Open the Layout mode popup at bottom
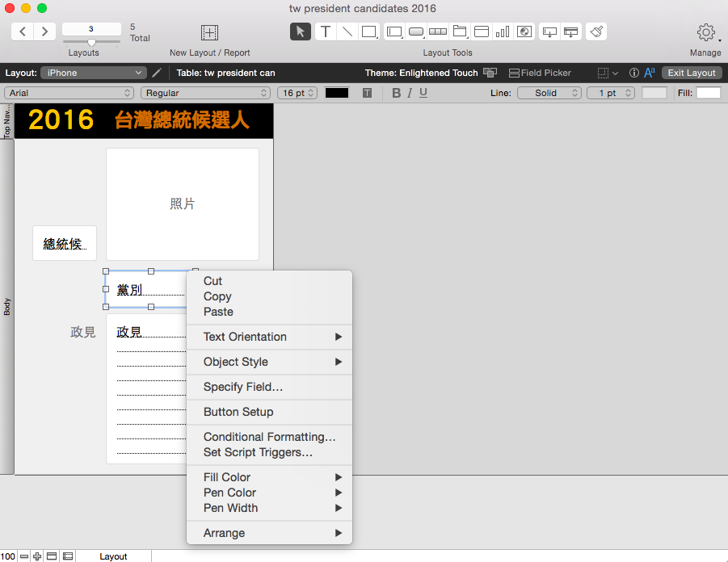 coord(113,556)
